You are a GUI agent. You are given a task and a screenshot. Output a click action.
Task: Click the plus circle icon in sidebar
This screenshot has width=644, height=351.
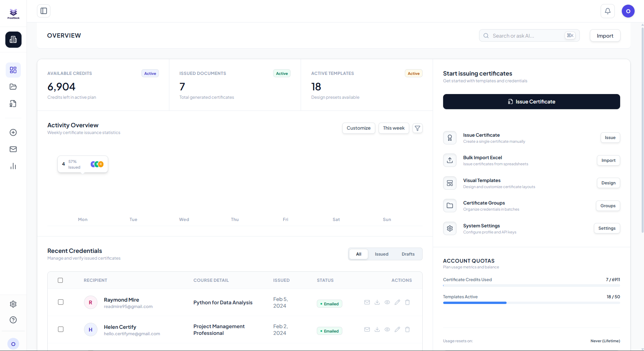pyautogui.click(x=13, y=132)
